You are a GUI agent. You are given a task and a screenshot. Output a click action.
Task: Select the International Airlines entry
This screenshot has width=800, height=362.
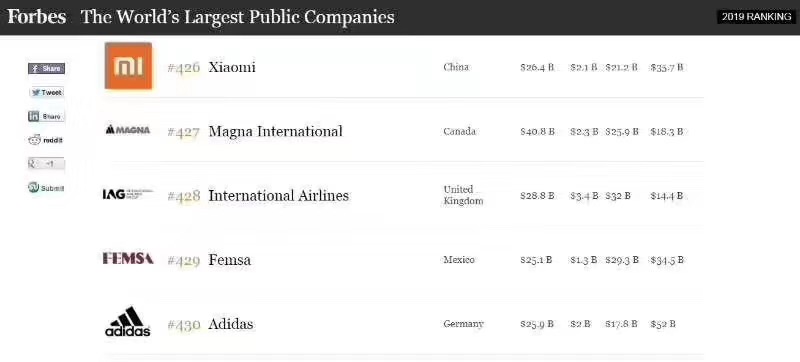(279, 195)
